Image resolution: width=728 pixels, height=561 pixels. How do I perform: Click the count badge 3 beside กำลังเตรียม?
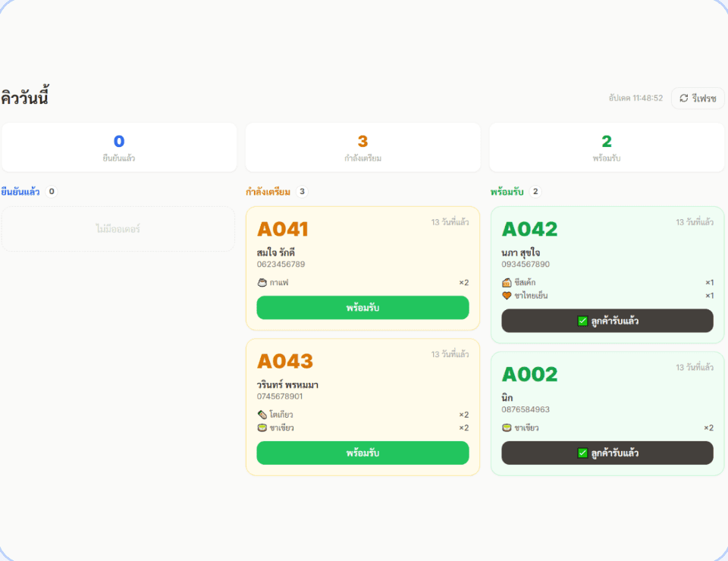(x=302, y=192)
